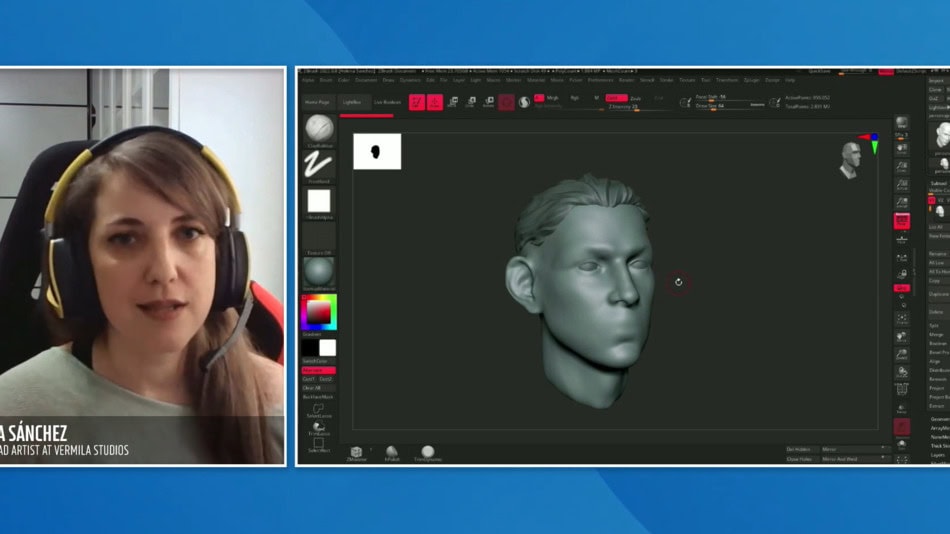Open the Home Page tab

[x=318, y=102]
